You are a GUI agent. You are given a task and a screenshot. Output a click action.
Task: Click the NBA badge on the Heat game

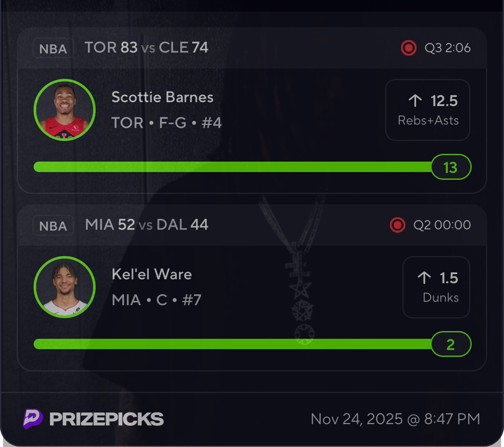53,225
